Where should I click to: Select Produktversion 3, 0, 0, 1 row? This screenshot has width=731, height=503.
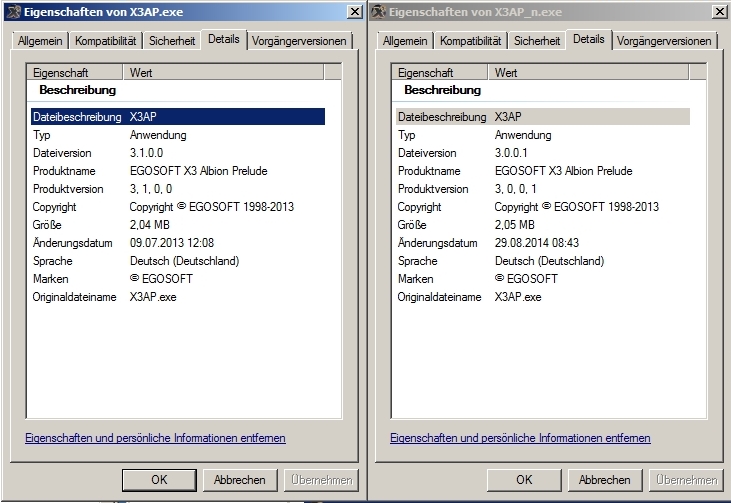pyautogui.click(x=543, y=189)
